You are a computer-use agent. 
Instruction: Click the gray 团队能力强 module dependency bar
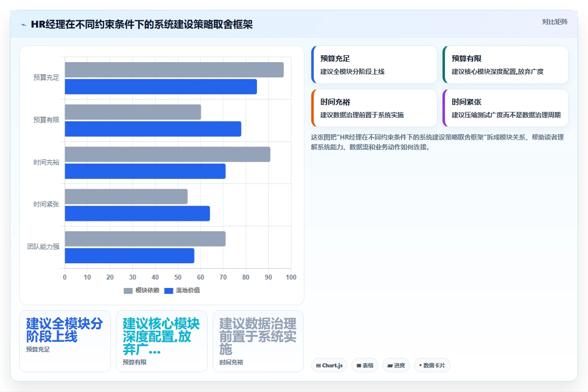pyautogui.click(x=145, y=239)
